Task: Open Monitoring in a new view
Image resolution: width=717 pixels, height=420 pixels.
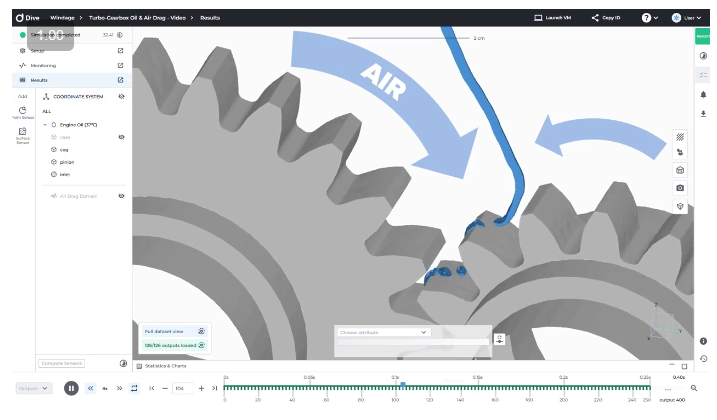Action: (x=120, y=65)
